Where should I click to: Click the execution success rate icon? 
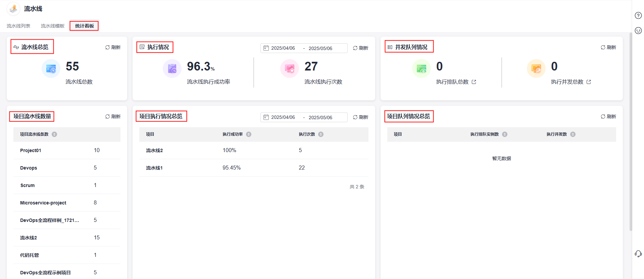172,68
